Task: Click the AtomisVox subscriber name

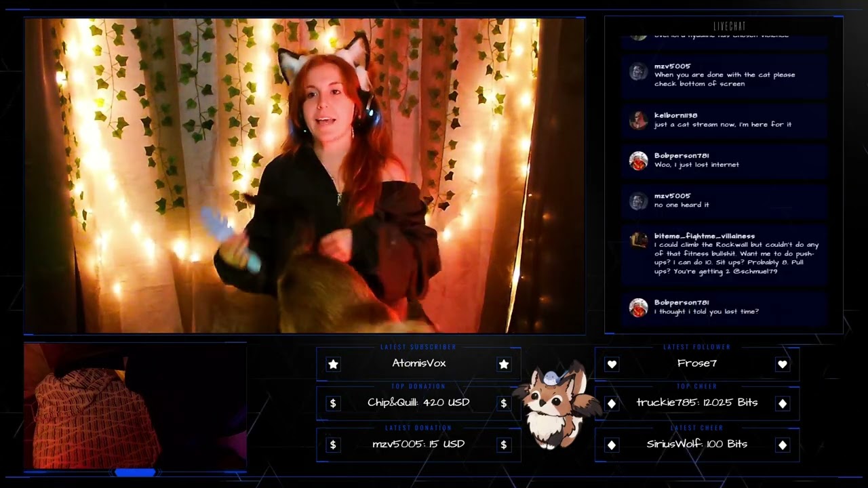Action: pyautogui.click(x=419, y=363)
